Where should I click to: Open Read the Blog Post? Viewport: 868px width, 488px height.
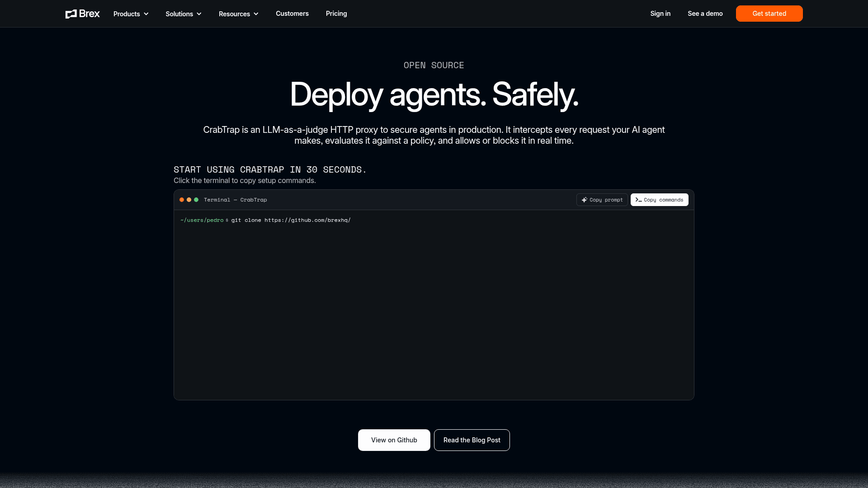[472, 440]
